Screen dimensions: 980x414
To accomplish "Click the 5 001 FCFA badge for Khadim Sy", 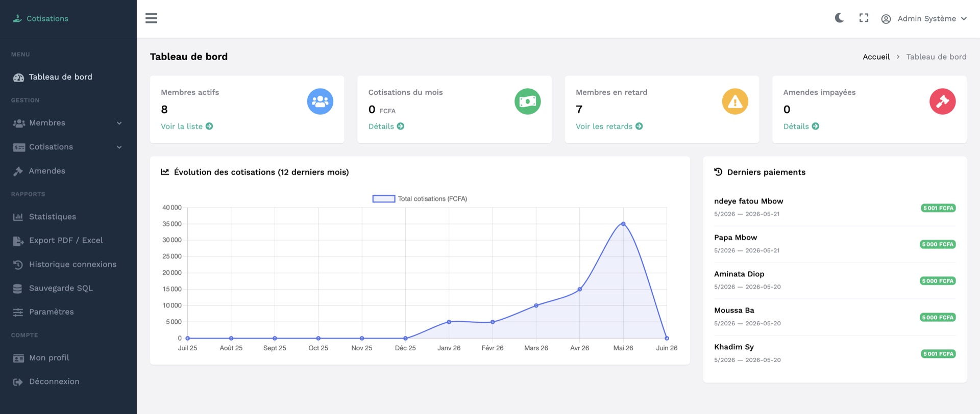I will 938,354.
